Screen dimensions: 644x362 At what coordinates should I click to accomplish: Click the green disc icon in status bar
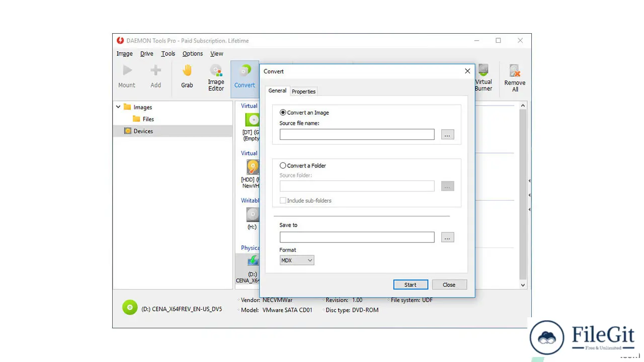tap(130, 307)
